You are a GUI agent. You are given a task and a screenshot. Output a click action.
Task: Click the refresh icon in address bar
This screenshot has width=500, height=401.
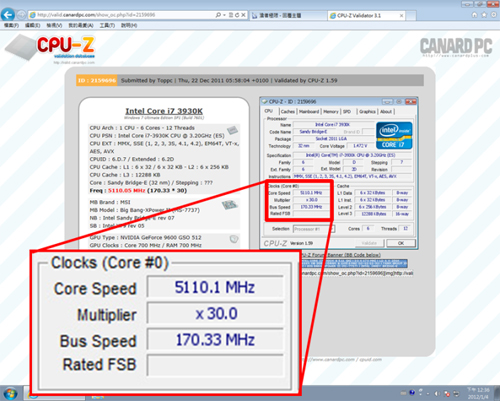point(237,15)
